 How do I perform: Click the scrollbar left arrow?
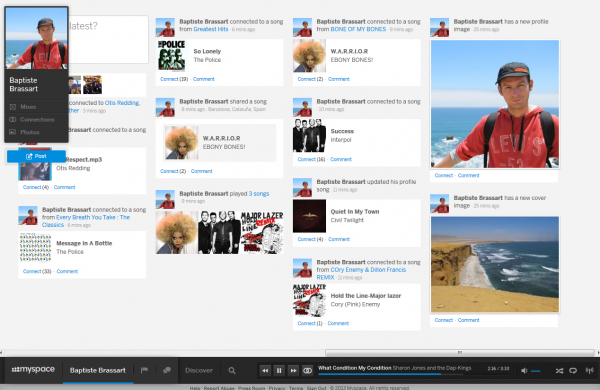point(2,352)
